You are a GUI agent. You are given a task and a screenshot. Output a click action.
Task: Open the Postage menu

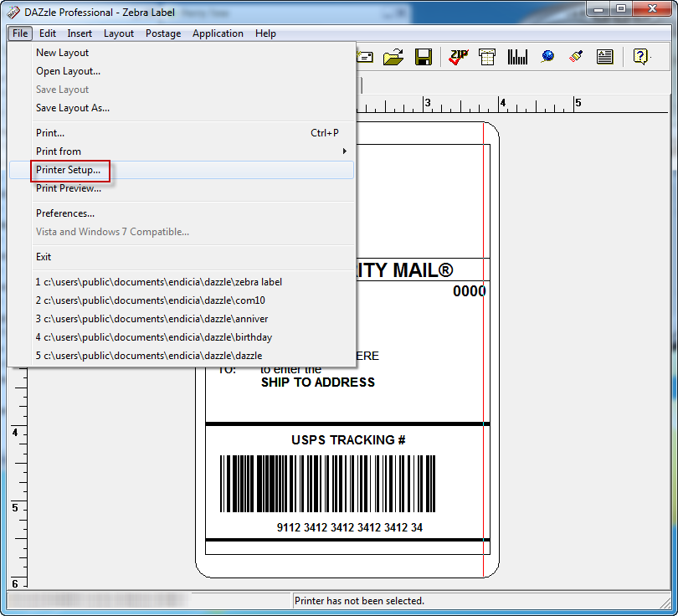pos(163,33)
